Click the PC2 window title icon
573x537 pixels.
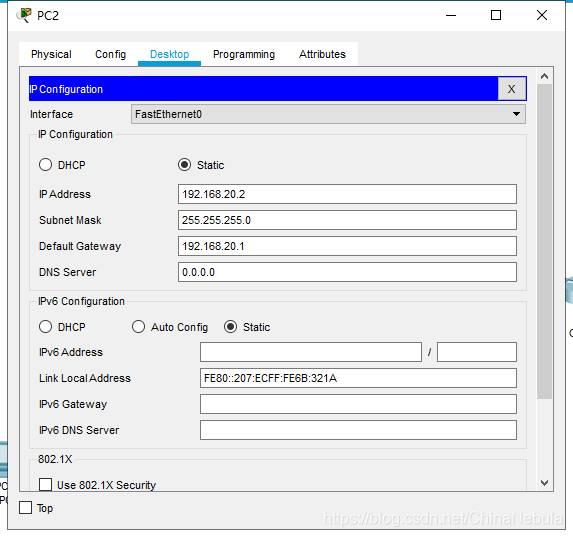(x=25, y=15)
